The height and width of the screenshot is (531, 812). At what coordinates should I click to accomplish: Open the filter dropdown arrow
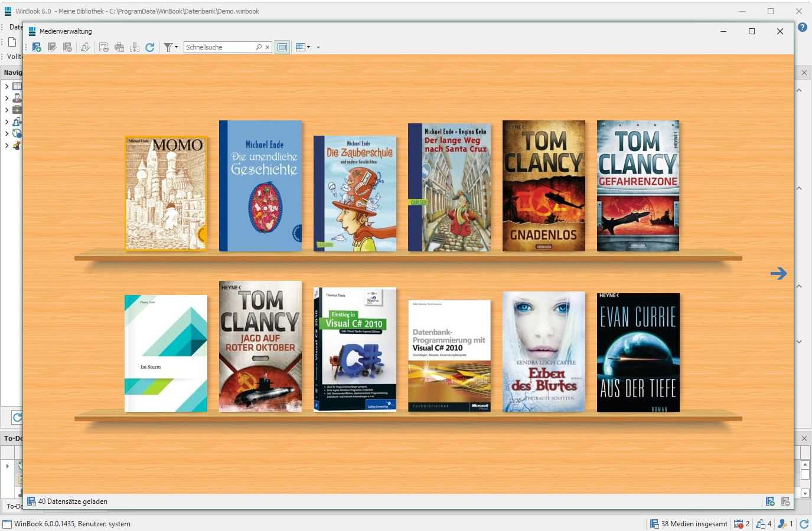(x=176, y=47)
